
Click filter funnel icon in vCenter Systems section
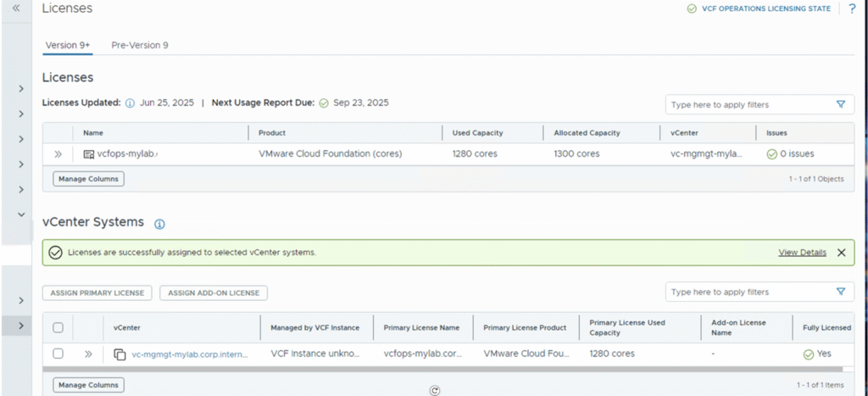(x=841, y=292)
